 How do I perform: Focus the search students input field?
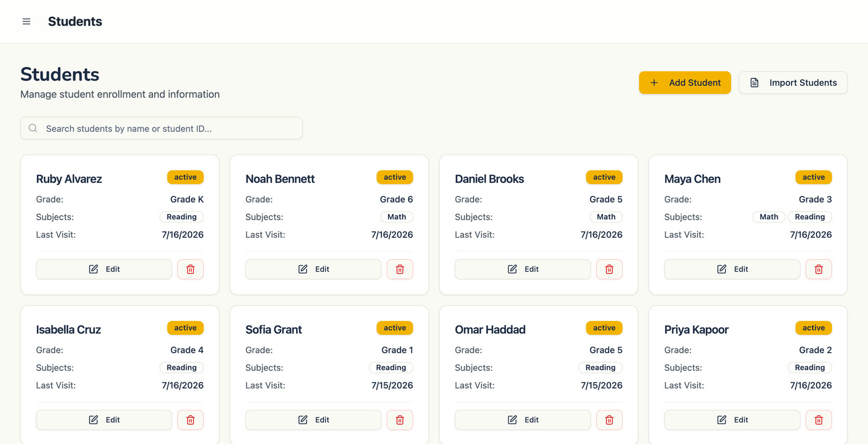tap(161, 128)
